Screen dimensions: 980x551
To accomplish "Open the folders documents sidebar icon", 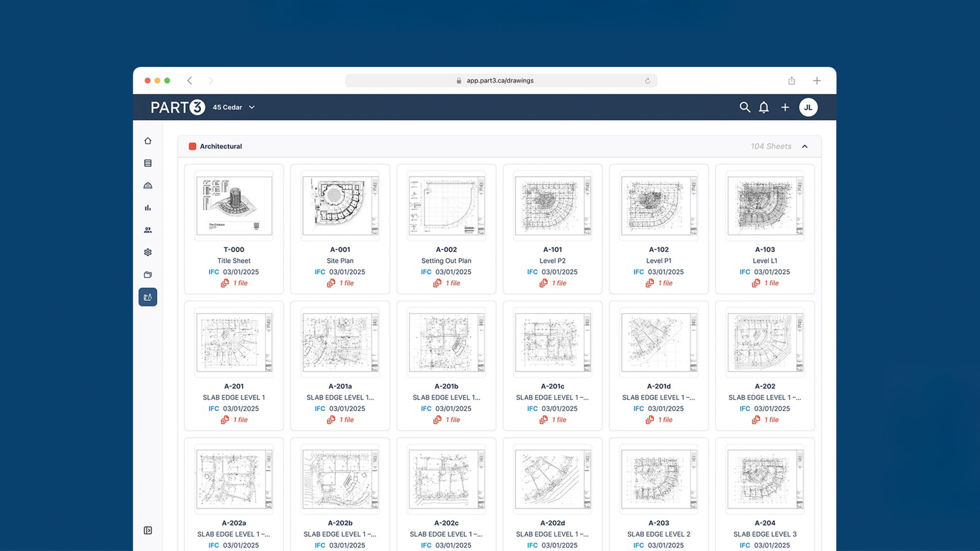I will 148,274.
